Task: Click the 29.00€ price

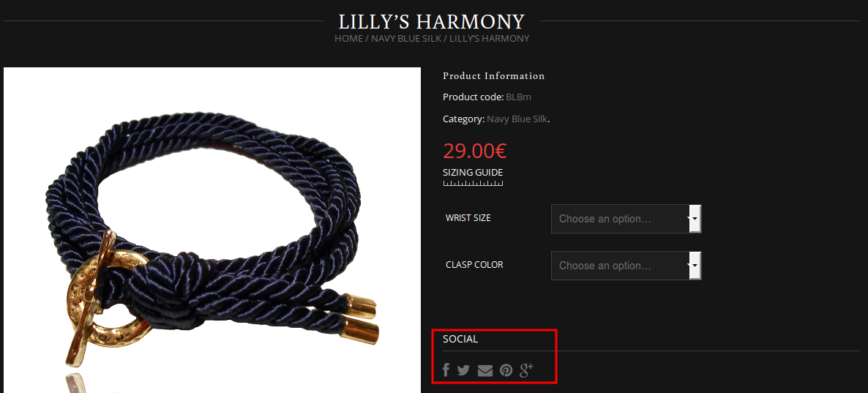Action: 475,151
